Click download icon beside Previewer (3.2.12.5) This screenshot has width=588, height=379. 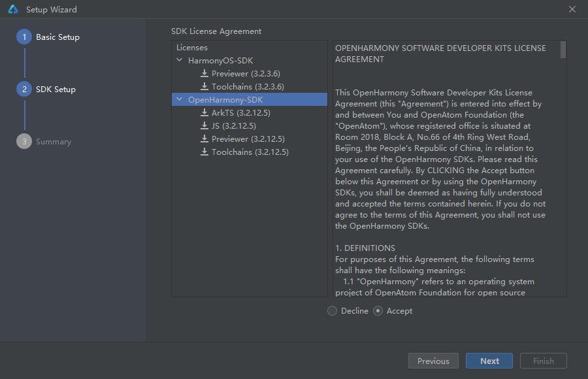click(x=204, y=139)
